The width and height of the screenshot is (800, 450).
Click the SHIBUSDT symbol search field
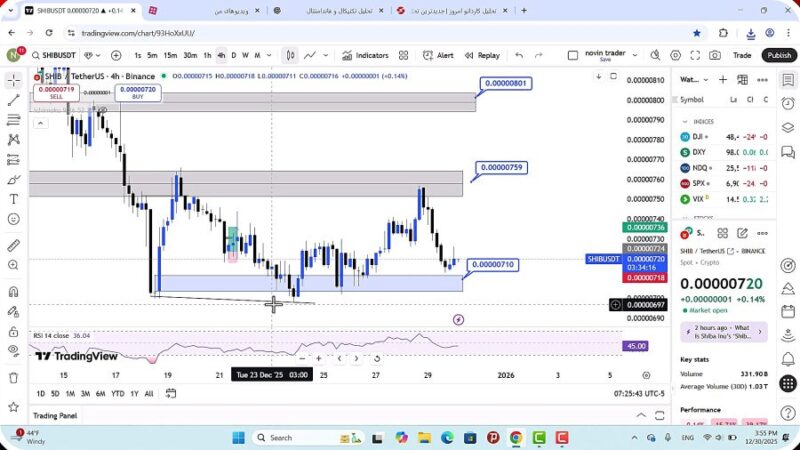50,56
